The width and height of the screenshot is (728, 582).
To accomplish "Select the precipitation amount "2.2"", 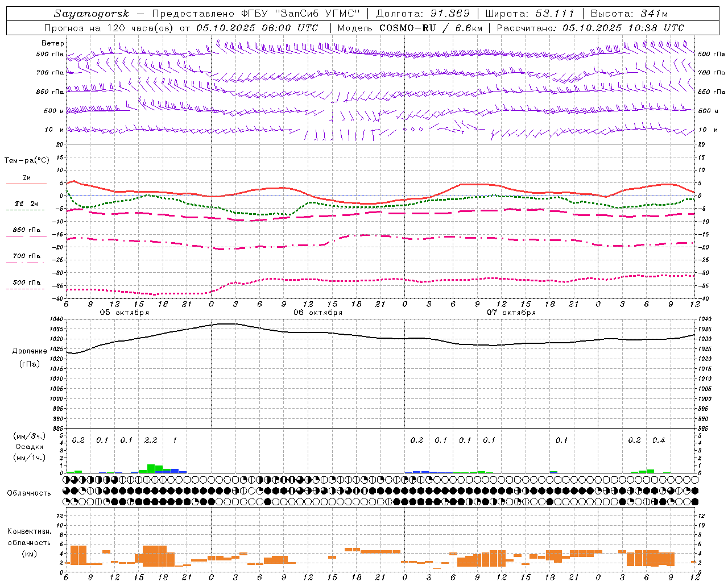I will click(x=151, y=440).
